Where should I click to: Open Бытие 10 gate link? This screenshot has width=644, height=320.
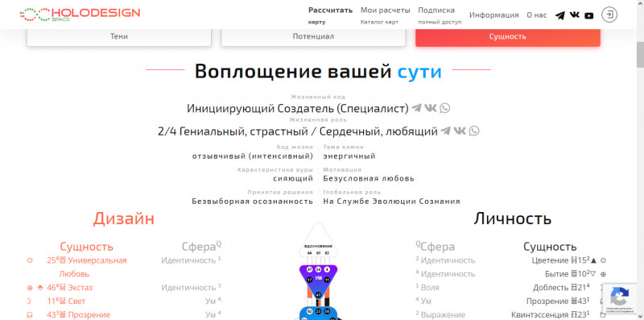pos(568,274)
